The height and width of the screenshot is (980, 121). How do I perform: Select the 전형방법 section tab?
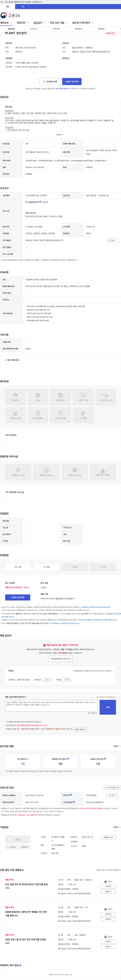(x=101, y=29)
